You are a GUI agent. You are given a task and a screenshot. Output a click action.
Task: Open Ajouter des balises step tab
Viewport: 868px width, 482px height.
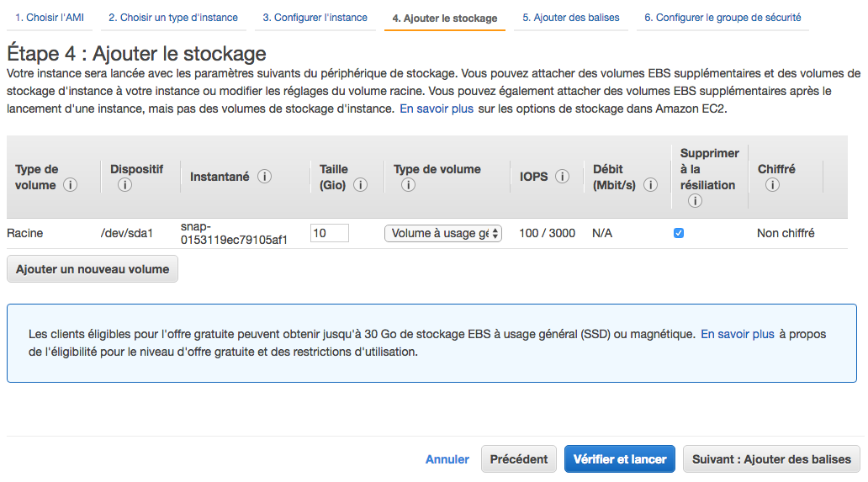(571, 18)
